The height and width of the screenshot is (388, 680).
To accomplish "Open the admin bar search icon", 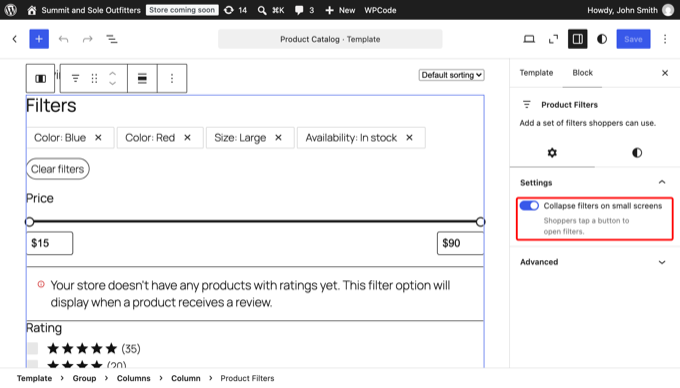I will (x=262, y=10).
